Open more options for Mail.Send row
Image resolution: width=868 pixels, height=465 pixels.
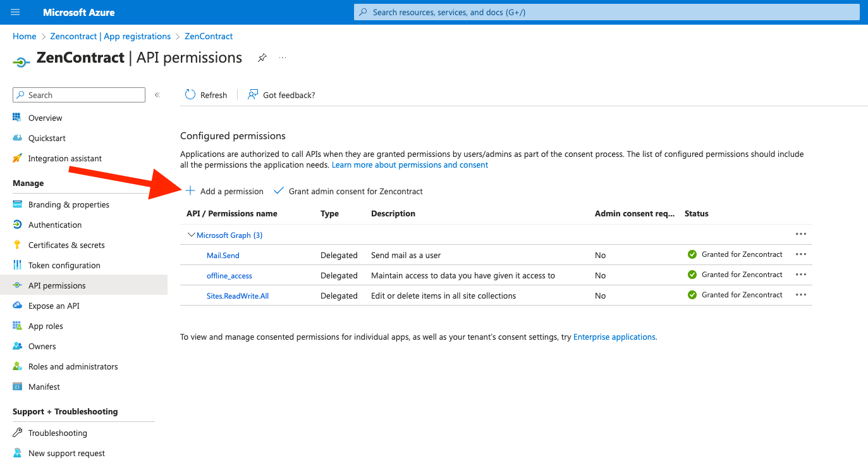click(801, 254)
